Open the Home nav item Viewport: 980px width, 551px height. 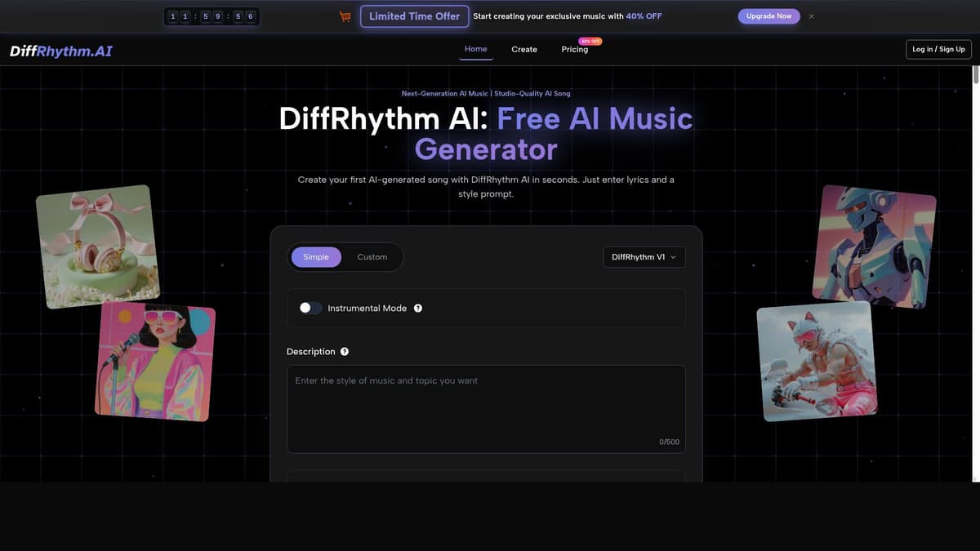476,49
